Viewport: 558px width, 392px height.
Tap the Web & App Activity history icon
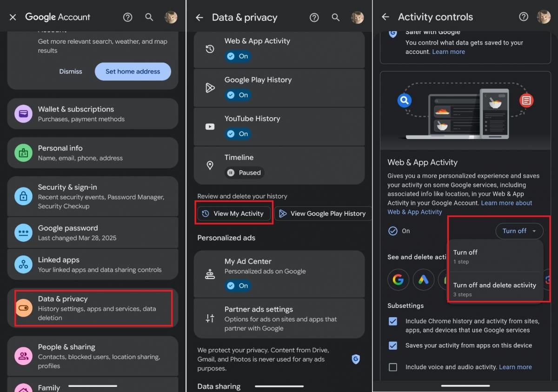point(210,49)
